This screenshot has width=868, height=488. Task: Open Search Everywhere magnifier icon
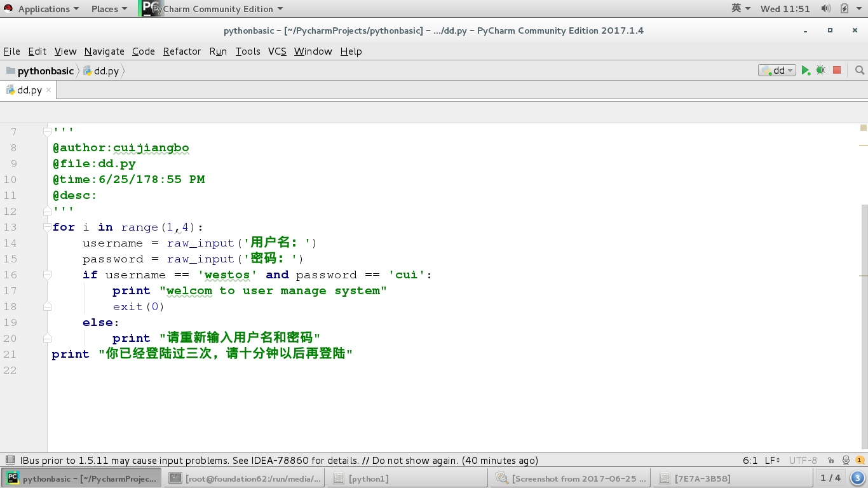point(859,71)
